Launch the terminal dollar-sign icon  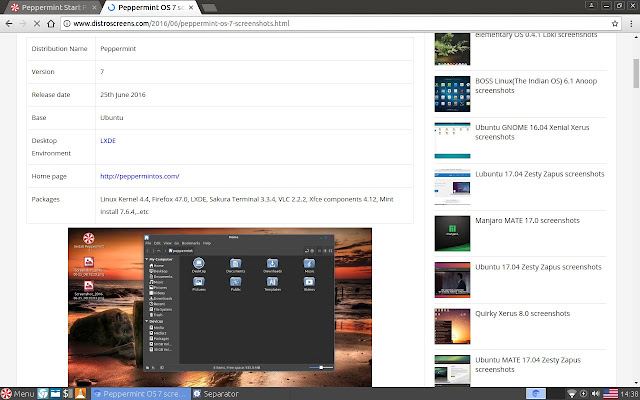click(x=68, y=393)
